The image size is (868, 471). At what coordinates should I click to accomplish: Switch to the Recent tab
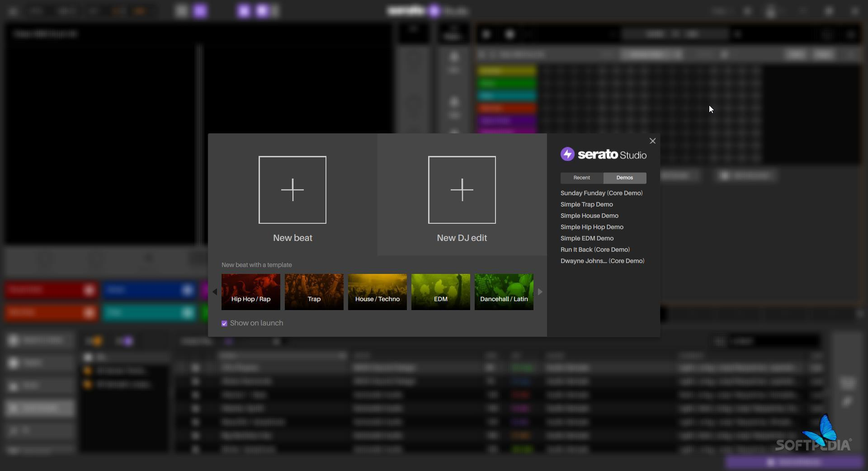coord(581,178)
